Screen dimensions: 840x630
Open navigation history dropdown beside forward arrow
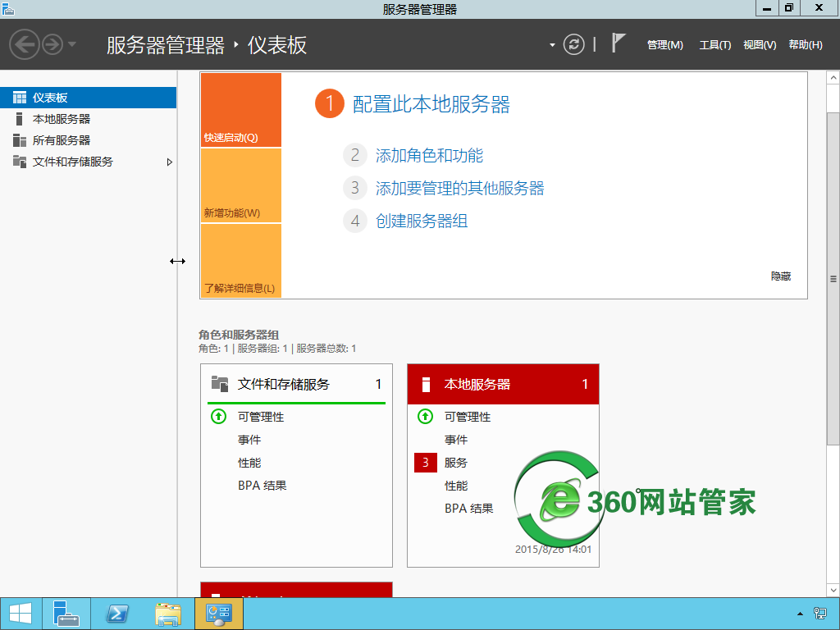pyautogui.click(x=72, y=44)
